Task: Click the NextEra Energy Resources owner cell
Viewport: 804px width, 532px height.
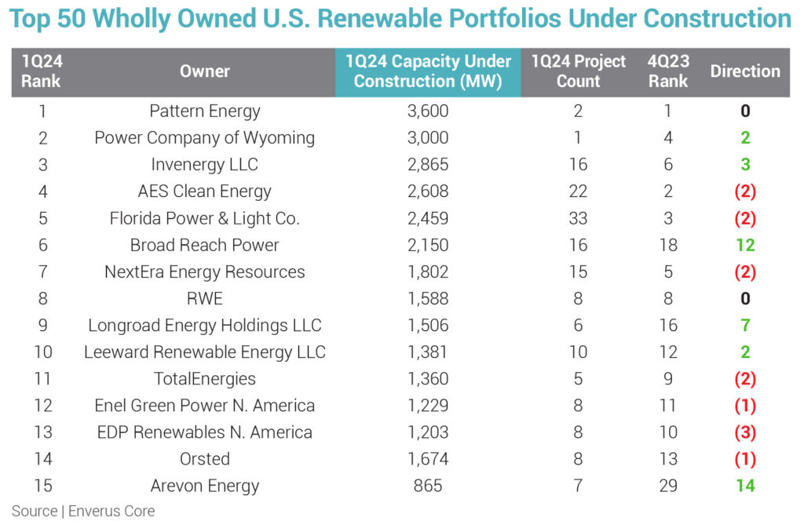Action: coord(205,272)
